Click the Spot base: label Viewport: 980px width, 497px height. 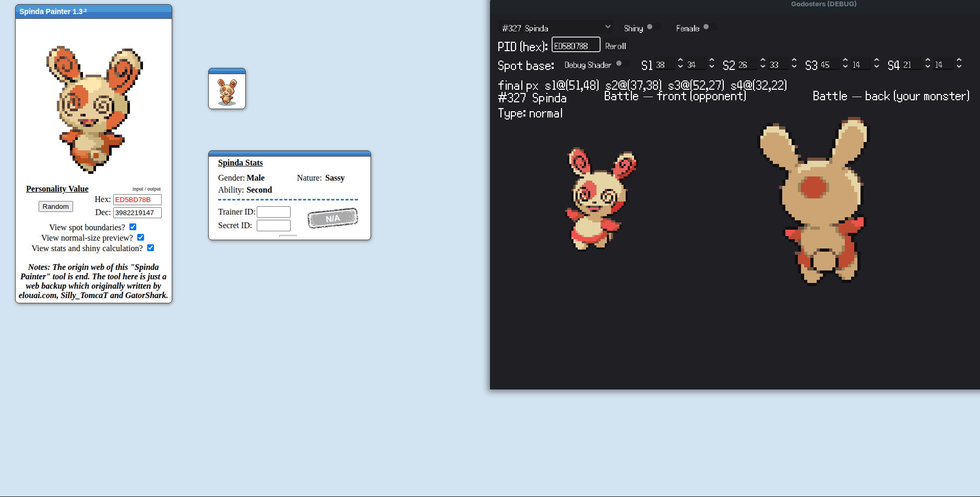coord(526,66)
